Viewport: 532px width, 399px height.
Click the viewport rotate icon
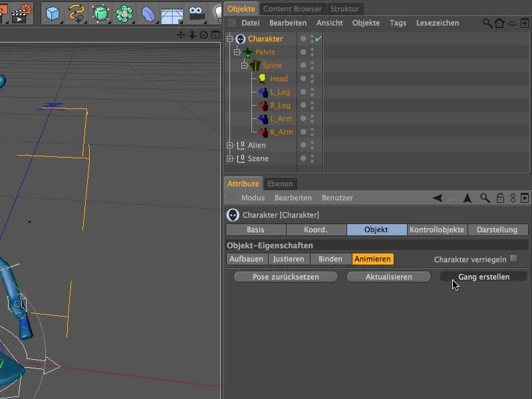click(203, 35)
